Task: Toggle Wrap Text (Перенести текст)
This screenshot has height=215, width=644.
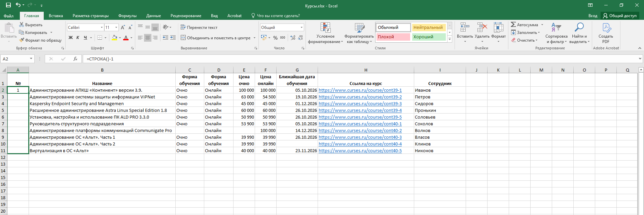Action: [199, 28]
